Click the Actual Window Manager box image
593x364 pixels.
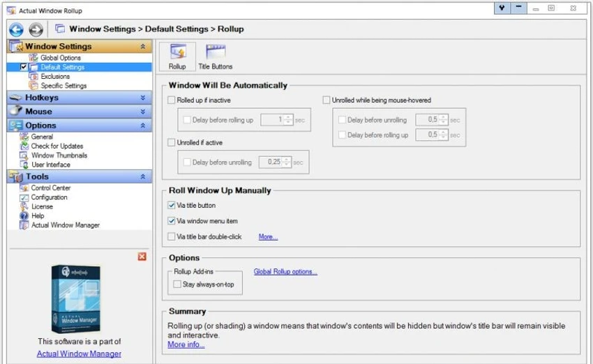(76, 299)
